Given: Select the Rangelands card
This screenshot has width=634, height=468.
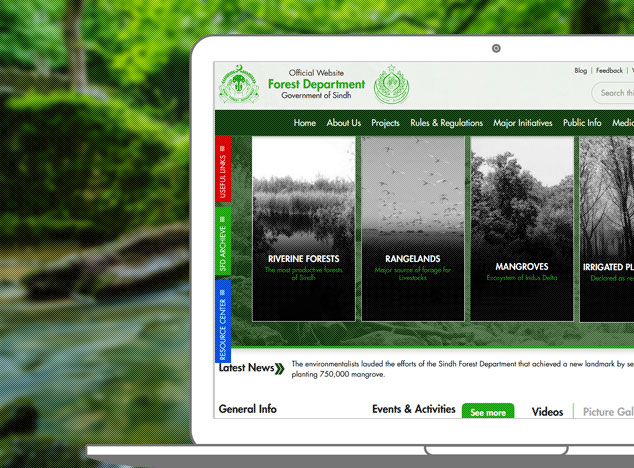Looking at the screenshot, I should [413, 229].
